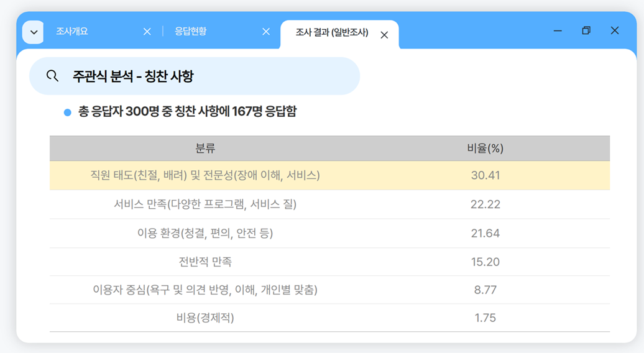Close the application window
The width and height of the screenshot is (644, 353).
tap(614, 30)
